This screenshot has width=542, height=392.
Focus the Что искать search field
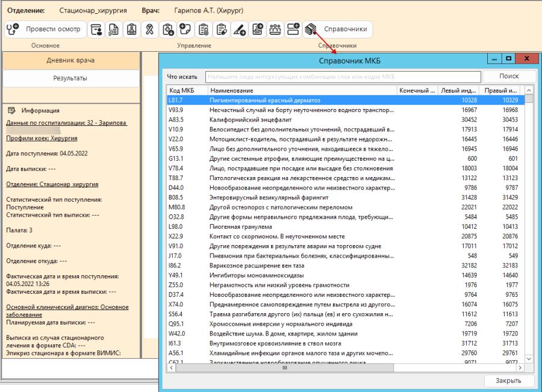[x=343, y=76]
